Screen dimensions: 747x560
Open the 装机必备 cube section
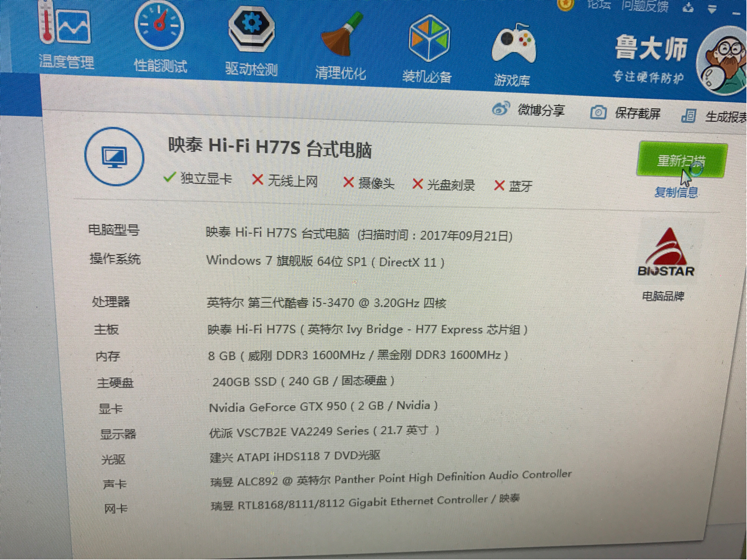tap(428, 50)
